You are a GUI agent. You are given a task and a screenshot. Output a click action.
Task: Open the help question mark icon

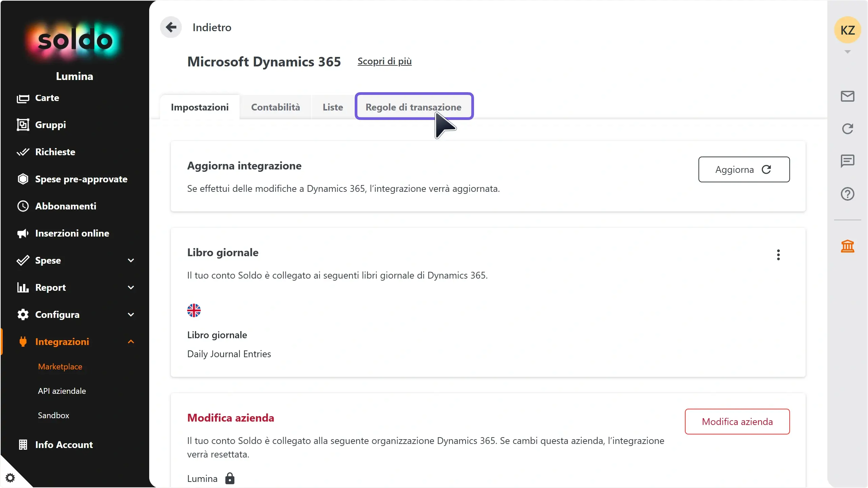(847, 194)
